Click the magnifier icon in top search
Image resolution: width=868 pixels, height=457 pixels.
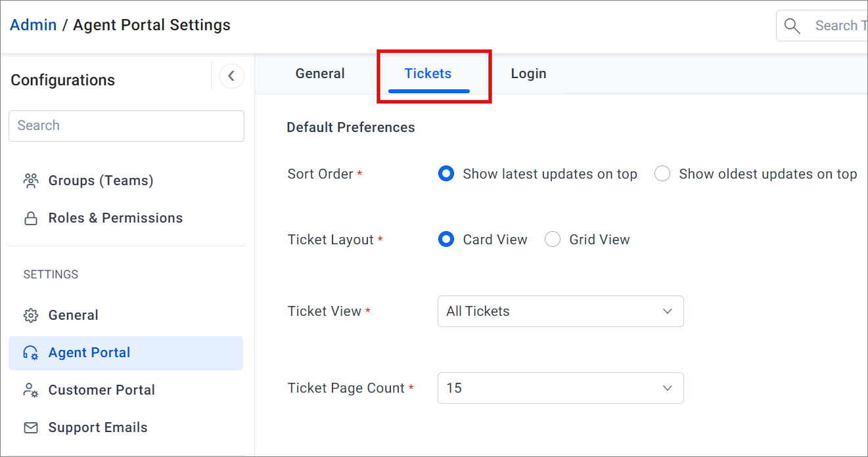pyautogui.click(x=792, y=26)
